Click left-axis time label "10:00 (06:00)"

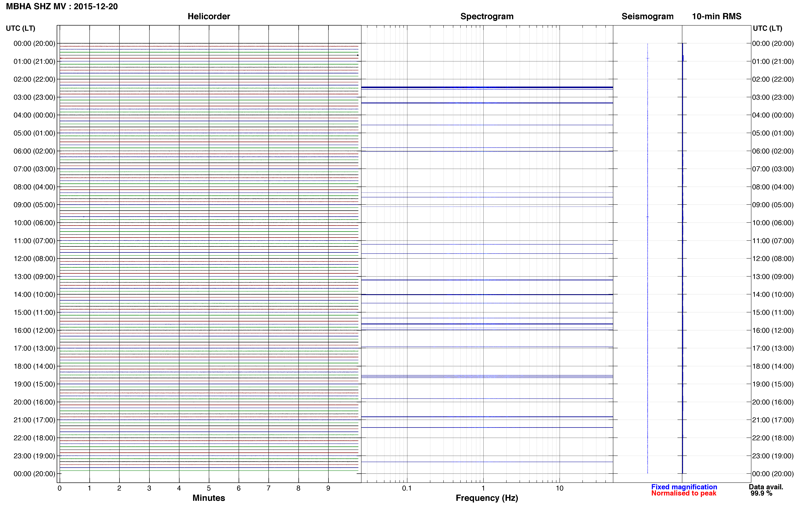pyautogui.click(x=34, y=223)
